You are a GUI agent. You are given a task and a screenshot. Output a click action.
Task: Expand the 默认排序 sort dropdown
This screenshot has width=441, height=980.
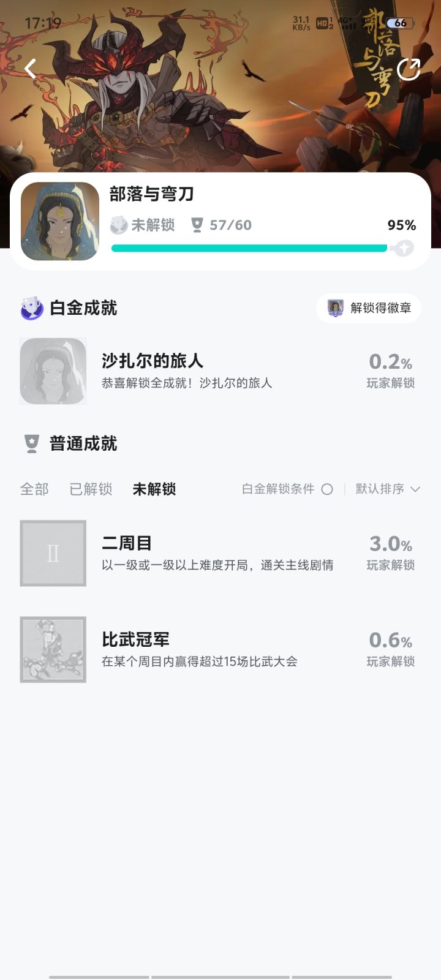[x=387, y=489]
